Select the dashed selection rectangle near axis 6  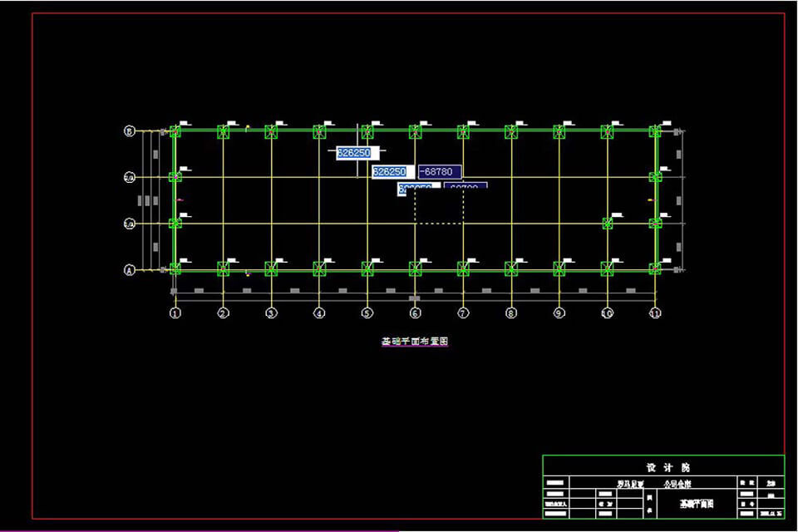point(439,223)
